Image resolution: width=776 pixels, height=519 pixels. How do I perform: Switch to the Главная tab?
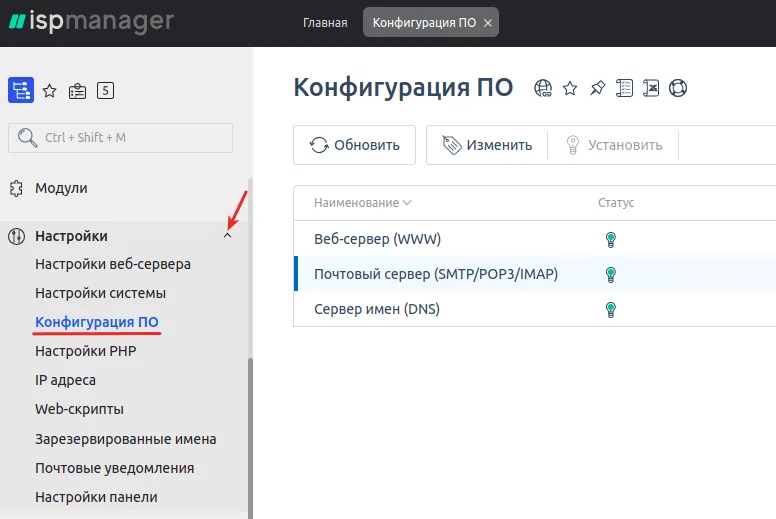(325, 22)
